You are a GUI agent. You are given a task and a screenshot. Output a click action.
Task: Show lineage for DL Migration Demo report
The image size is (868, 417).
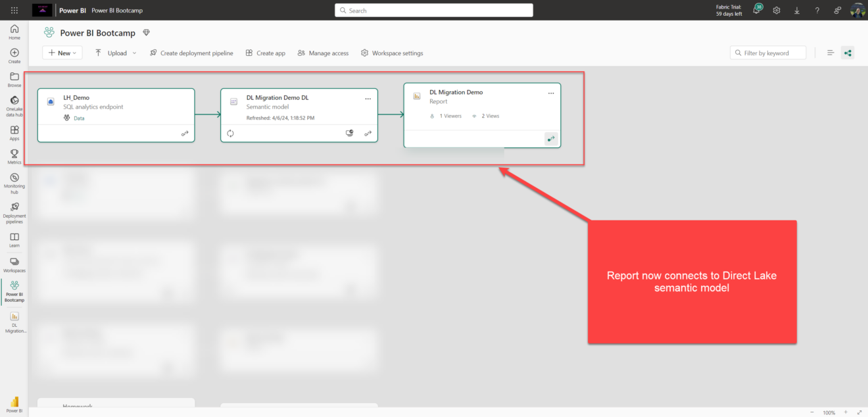(x=551, y=139)
